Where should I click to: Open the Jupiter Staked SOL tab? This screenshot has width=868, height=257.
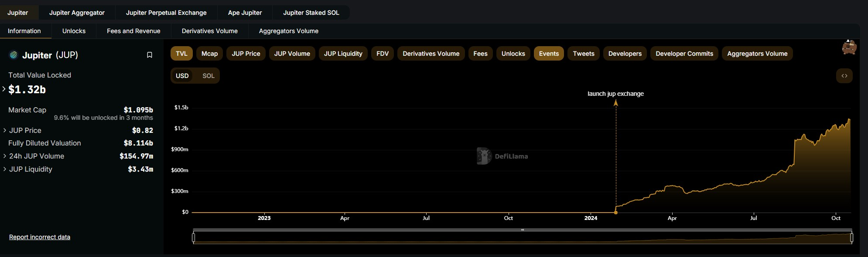tap(311, 13)
